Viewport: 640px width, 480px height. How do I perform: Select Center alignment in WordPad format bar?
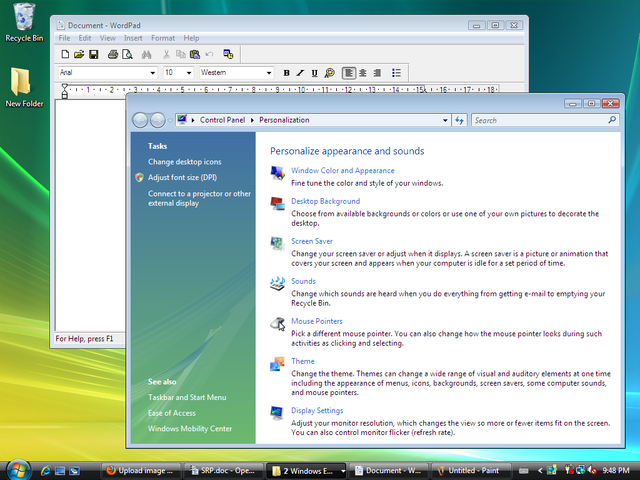[363, 73]
